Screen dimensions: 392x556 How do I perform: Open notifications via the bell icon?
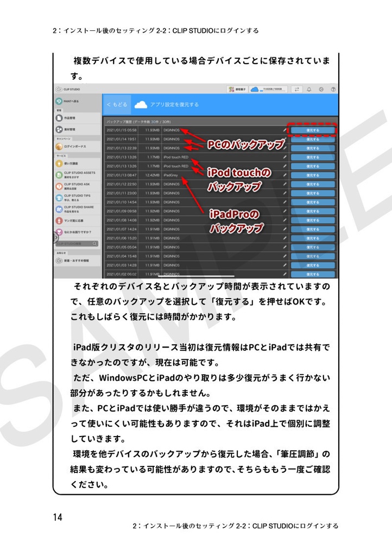point(309,90)
